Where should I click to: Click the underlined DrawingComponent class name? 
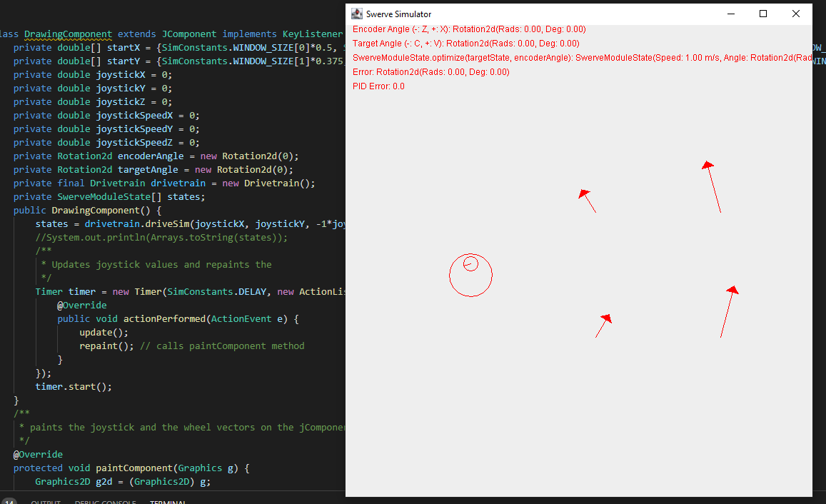(68, 34)
